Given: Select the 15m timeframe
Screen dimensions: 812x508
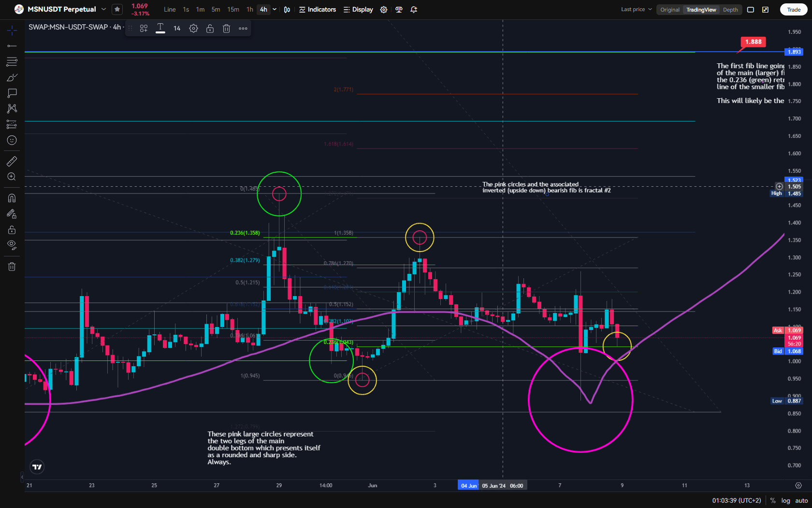Looking at the screenshot, I should click(x=233, y=10).
